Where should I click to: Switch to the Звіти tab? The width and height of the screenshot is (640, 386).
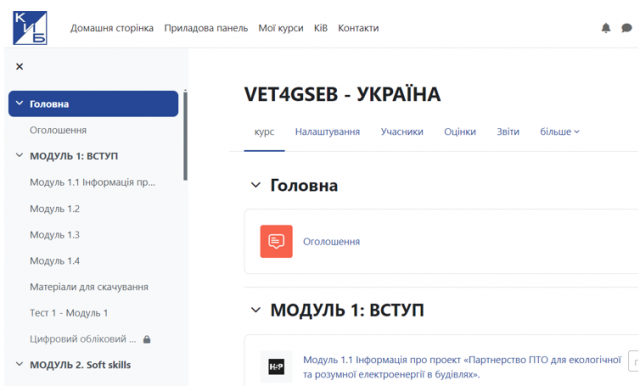pos(508,132)
